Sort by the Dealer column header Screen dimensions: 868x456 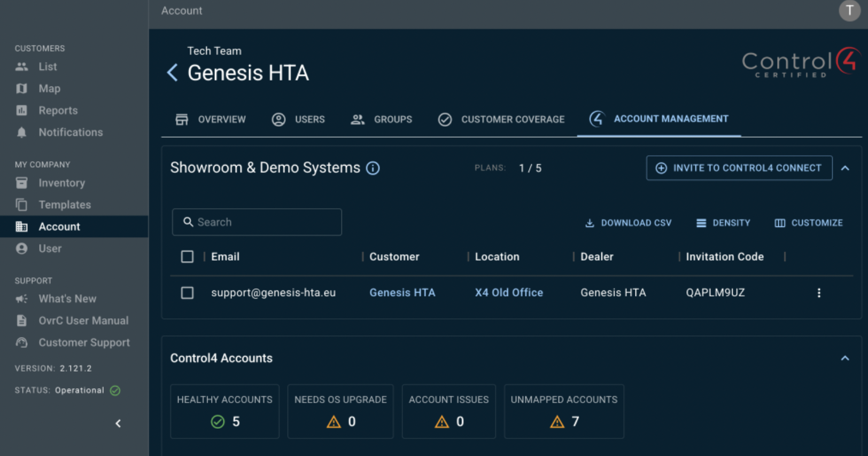596,257
